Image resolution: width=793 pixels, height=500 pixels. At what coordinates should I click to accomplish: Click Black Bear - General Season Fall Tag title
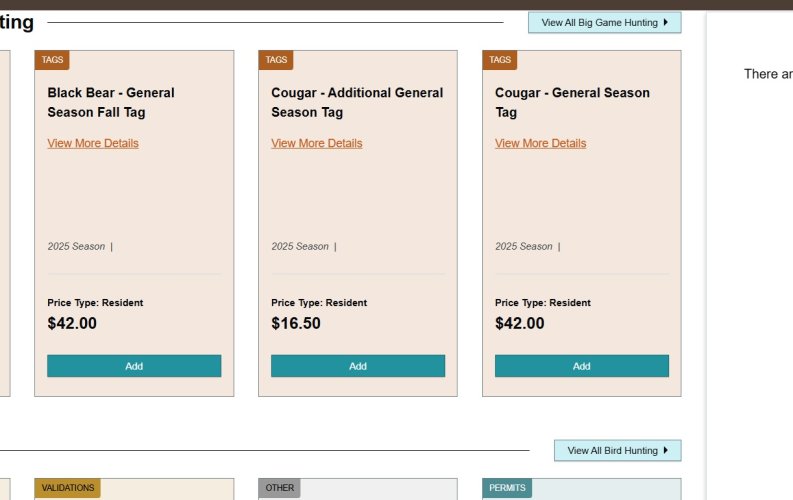point(111,102)
